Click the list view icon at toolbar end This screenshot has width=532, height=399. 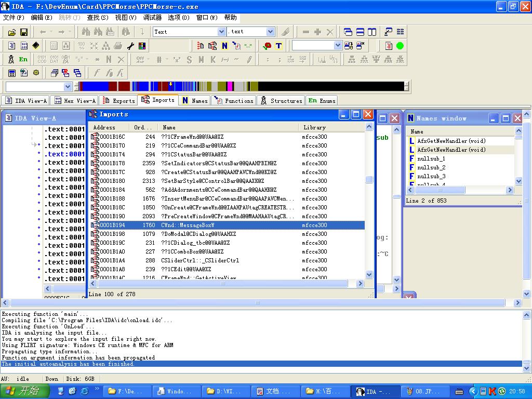[x=401, y=32]
